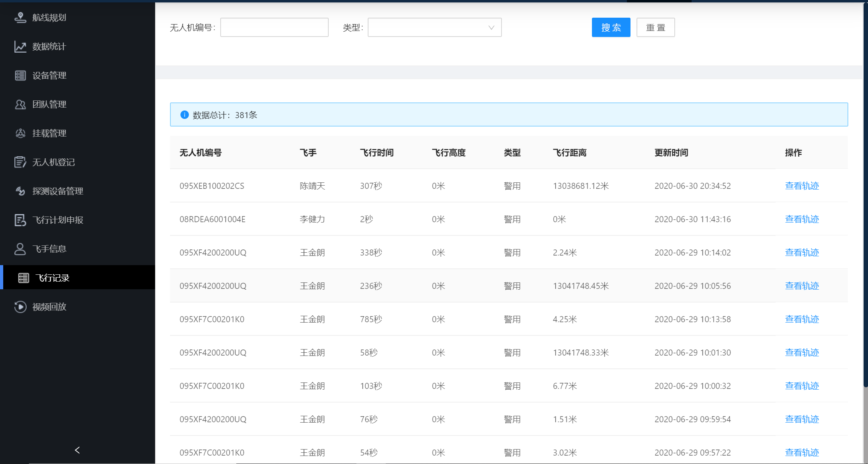Click the detection equipment management icon
This screenshot has width=868, height=464.
tap(20, 191)
